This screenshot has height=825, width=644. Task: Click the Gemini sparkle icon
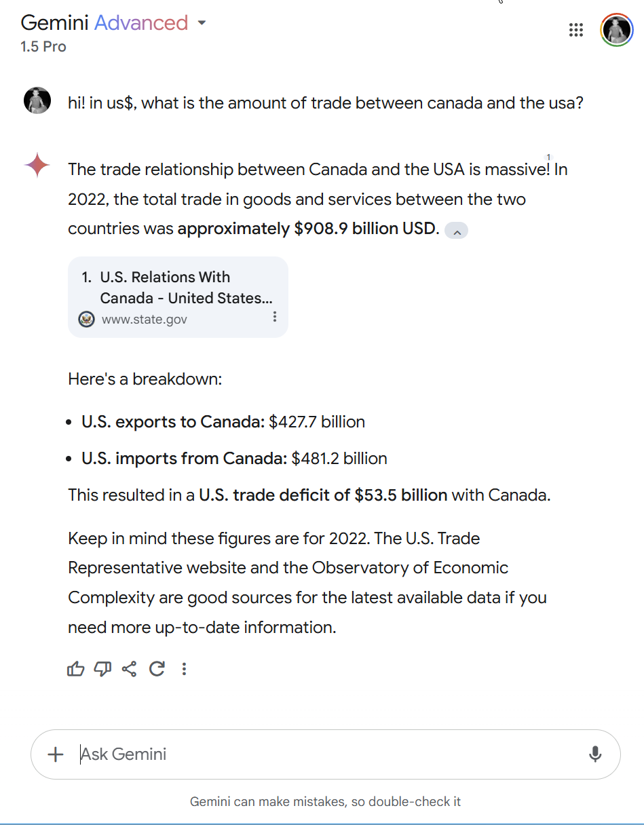37,165
